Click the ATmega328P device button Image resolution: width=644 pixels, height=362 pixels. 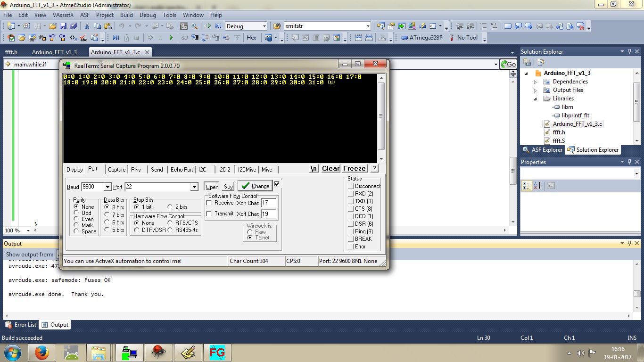pos(422,38)
